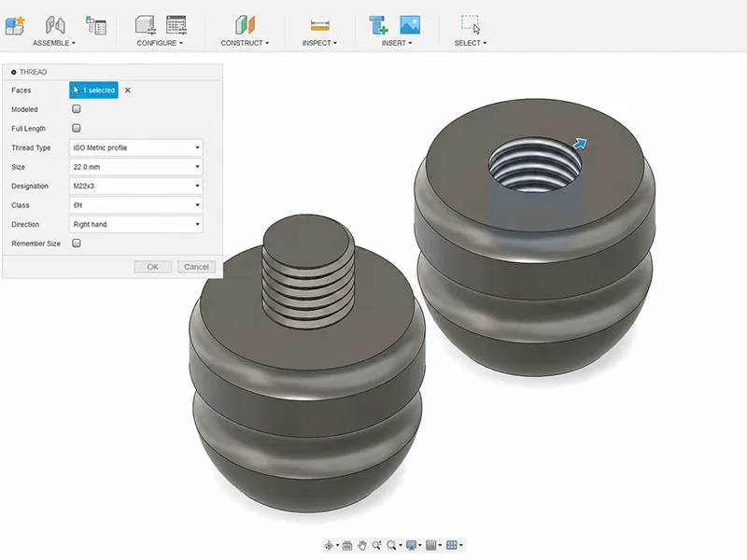Tick the Remember Size checkbox

77,244
